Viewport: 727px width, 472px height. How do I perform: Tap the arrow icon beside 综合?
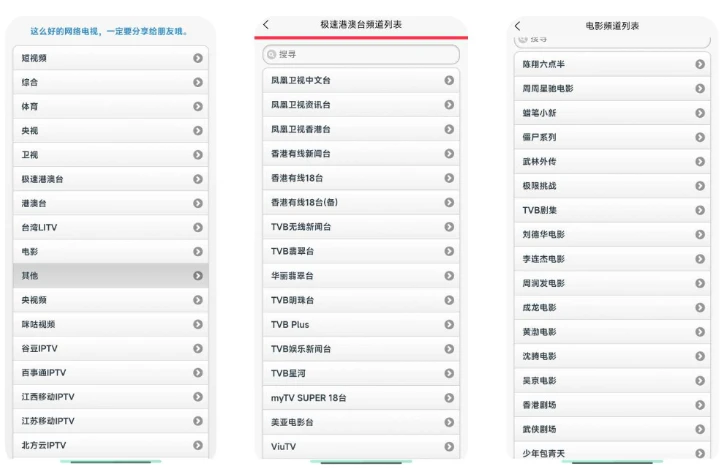[198, 82]
